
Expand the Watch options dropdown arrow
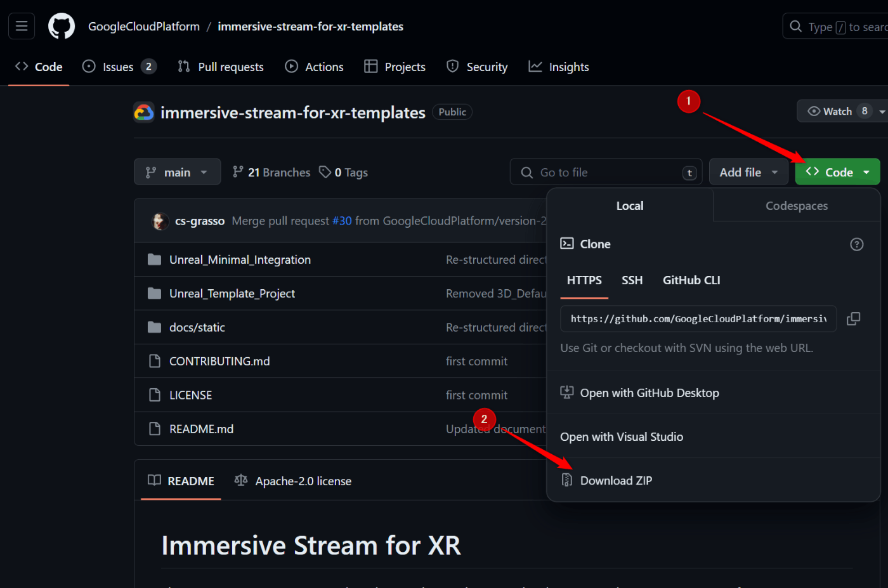(882, 111)
